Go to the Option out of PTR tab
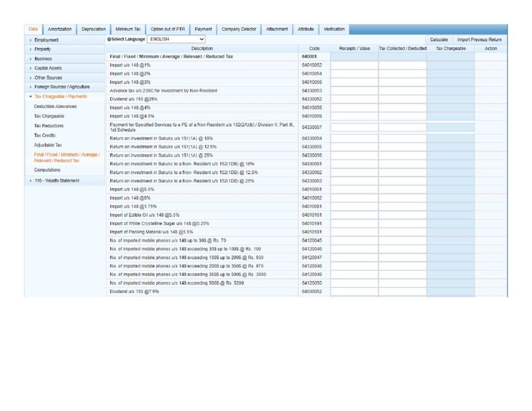 click(x=167, y=30)
